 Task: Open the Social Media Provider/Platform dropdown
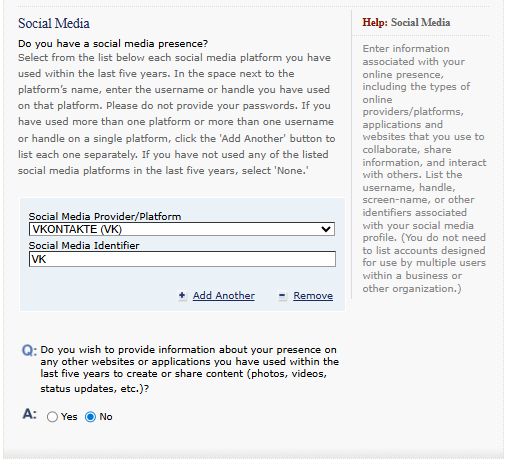(182, 229)
